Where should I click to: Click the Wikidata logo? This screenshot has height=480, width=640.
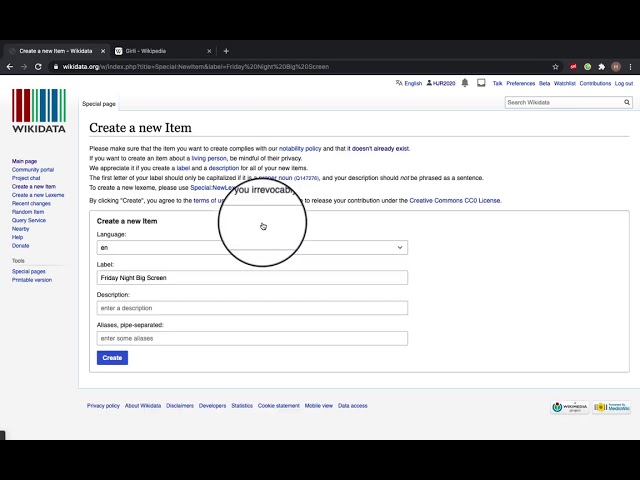pos(39,111)
